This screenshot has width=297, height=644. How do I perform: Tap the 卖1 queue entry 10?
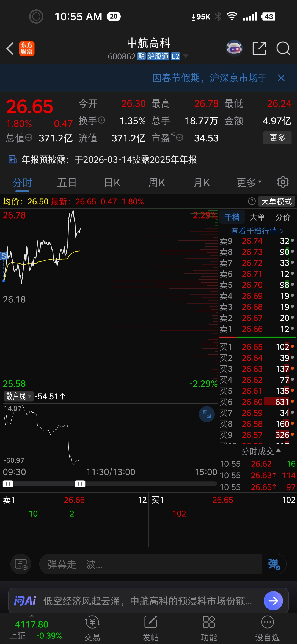(33, 514)
